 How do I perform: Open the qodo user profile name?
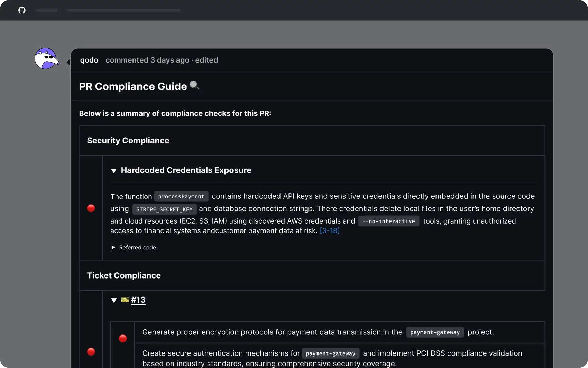(x=89, y=60)
